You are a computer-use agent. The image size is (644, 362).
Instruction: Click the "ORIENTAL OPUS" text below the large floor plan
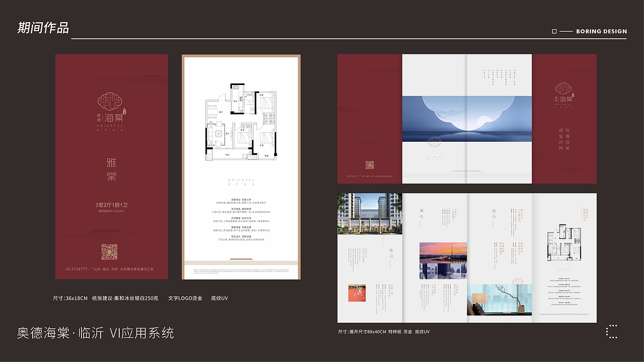[240, 182]
